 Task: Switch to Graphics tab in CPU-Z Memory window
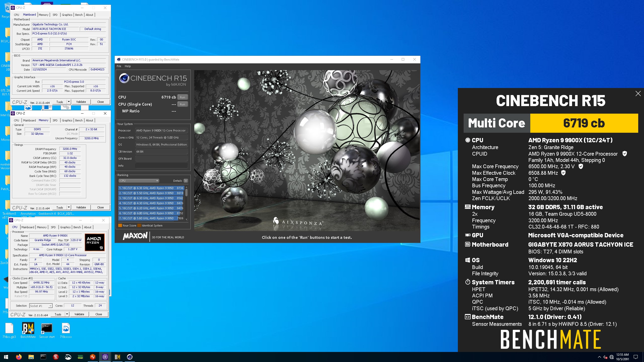click(67, 120)
